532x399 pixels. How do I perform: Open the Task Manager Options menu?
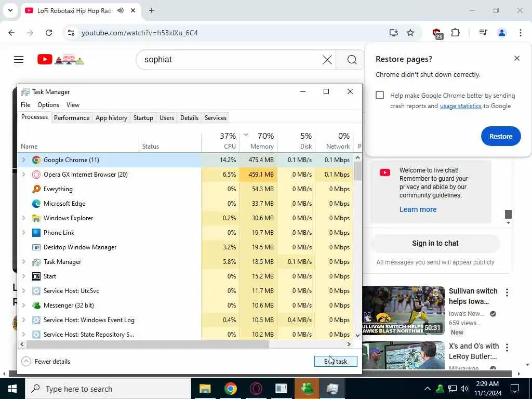48,105
